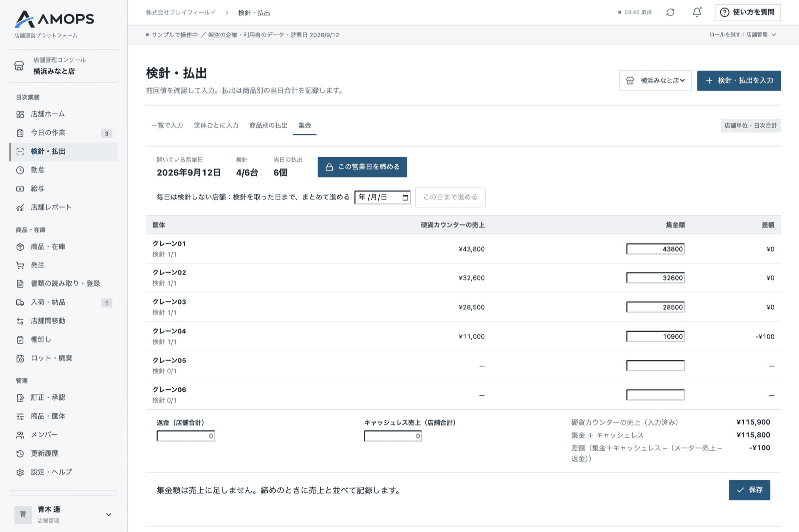Click the 書類の読み取り・登録 document icon
The width and height of the screenshot is (799, 532).
pyautogui.click(x=20, y=284)
